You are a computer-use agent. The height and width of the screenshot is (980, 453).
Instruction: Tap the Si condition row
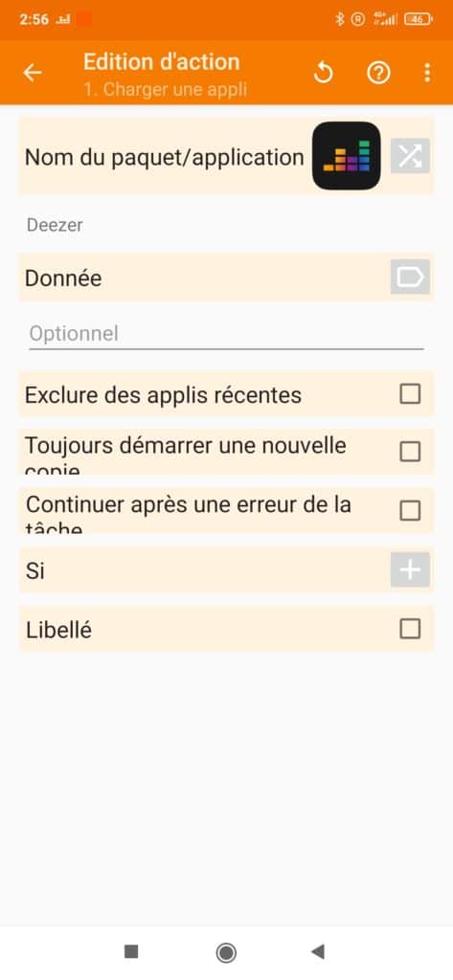[226, 570]
